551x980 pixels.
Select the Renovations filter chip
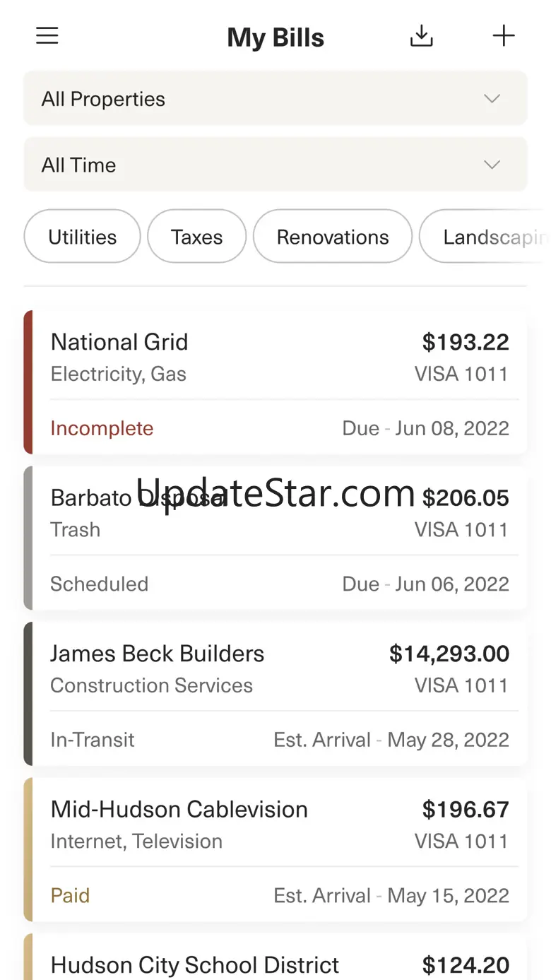click(x=332, y=237)
